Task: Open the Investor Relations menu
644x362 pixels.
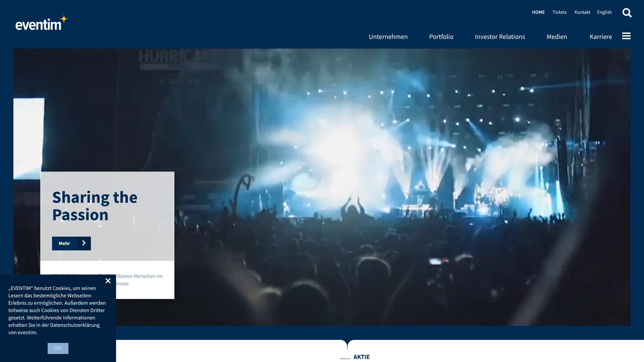Action: [x=500, y=37]
